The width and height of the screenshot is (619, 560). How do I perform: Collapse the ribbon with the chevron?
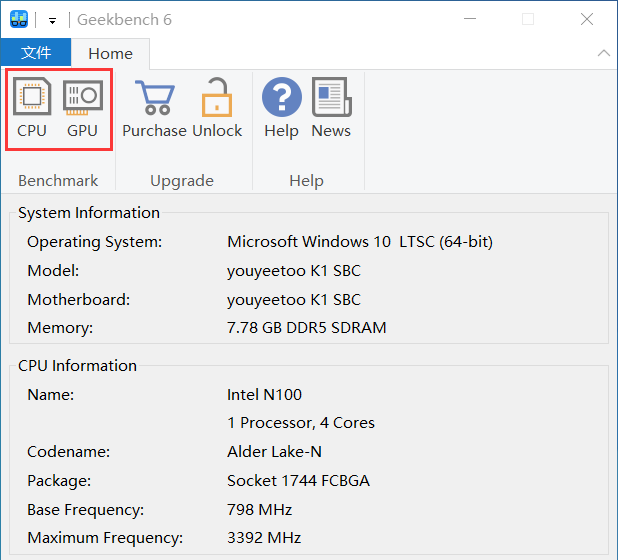(x=604, y=53)
